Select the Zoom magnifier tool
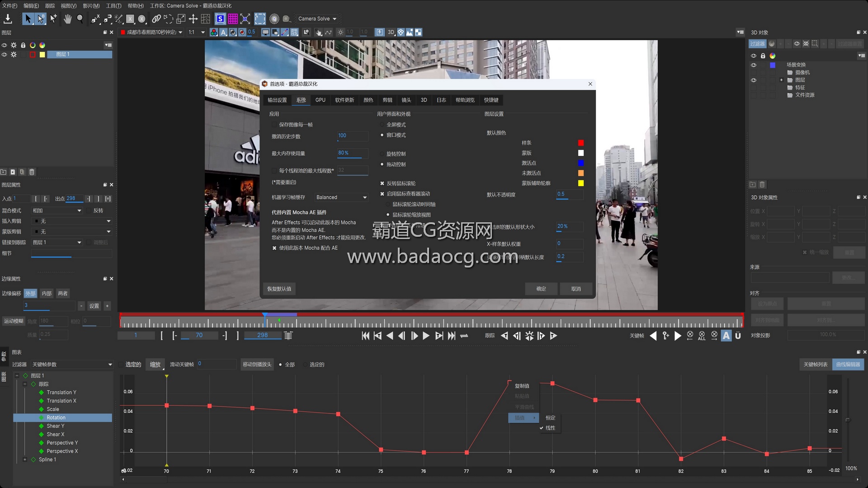 pyautogui.click(x=80, y=19)
